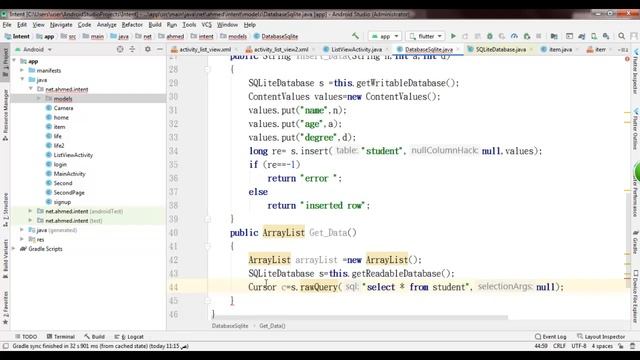Collapse the app module node
Image resolution: width=640 pixels, height=360 pixels.
coord(15,61)
